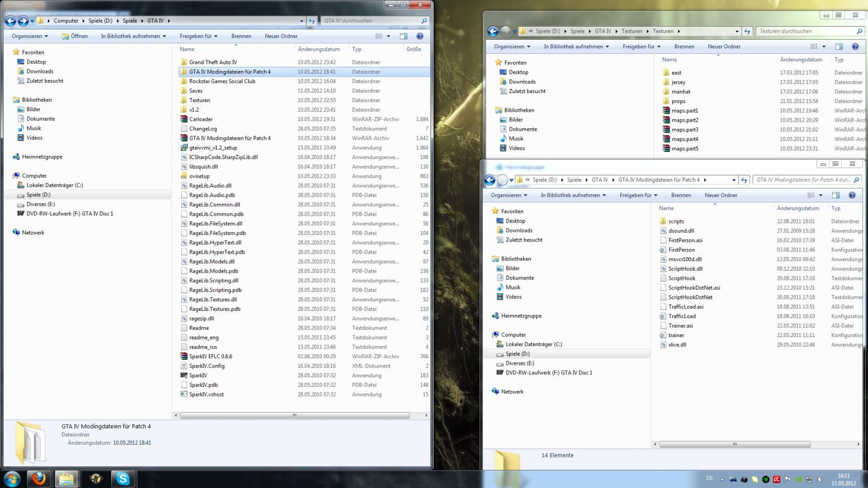Sort by the Änderungsdatum column in the GTA IV window
The height and width of the screenshot is (488, 868).
(319, 49)
